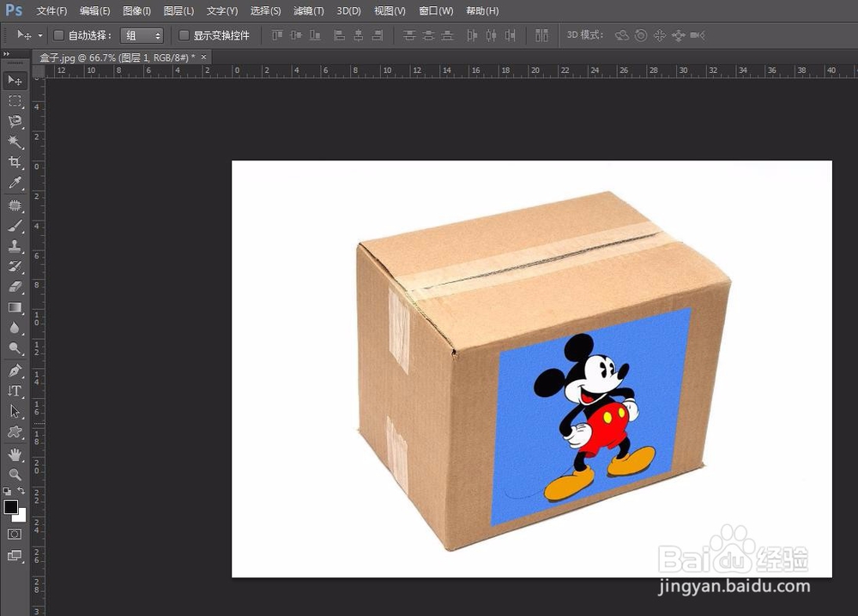Select the Vertical Type tool
The width and height of the screenshot is (858, 616).
[x=15, y=390]
